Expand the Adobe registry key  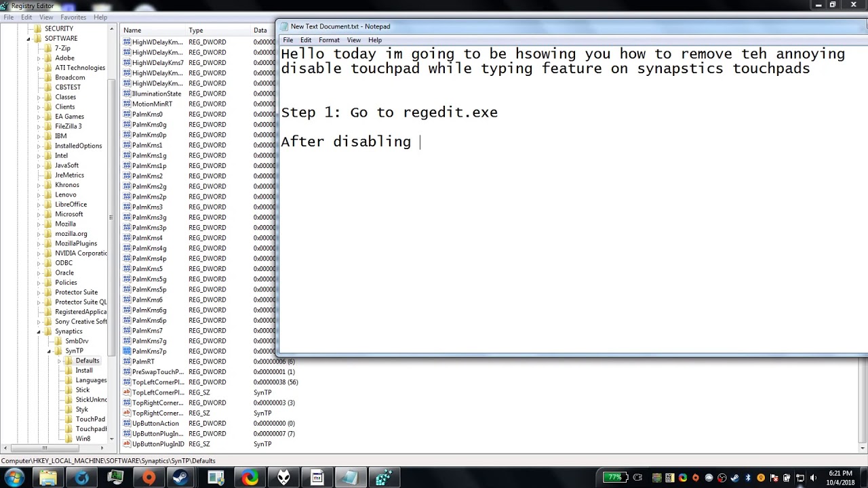[39, 58]
